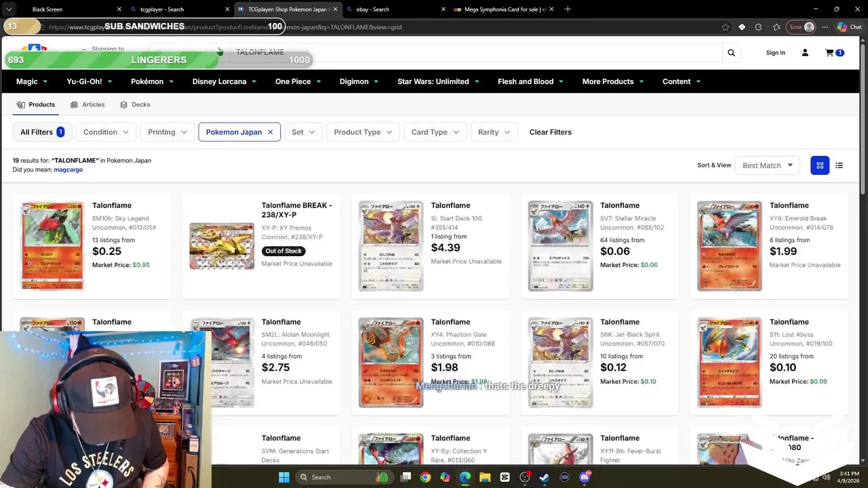Image resolution: width=868 pixels, height=488 pixels.
Task: Close the Black Screen tab
Action: point(119,9)
